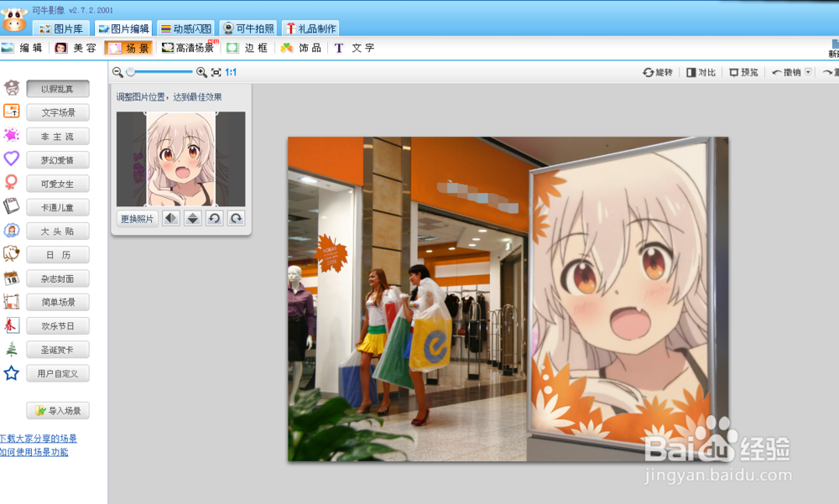Click the purple heart icon beside 梦幻爱情
This screenshot has height=504, width=839.
click(x=11, y=158)
